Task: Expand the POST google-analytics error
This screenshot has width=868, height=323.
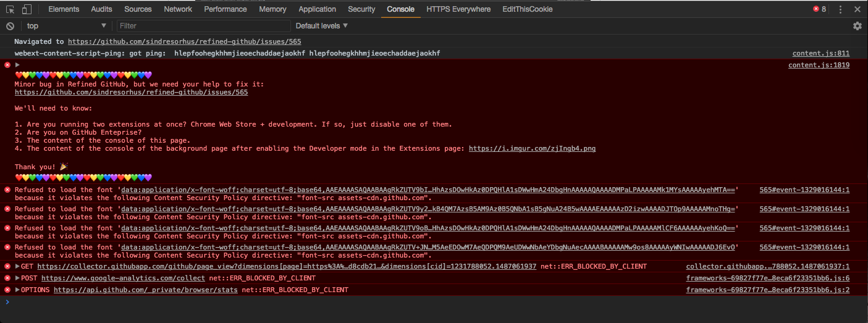Action: pos(17,279)
